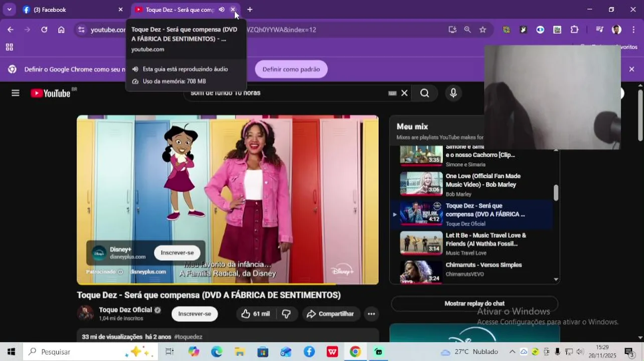Open Microsoft Edge from taskbar

(x=217, y=352)
